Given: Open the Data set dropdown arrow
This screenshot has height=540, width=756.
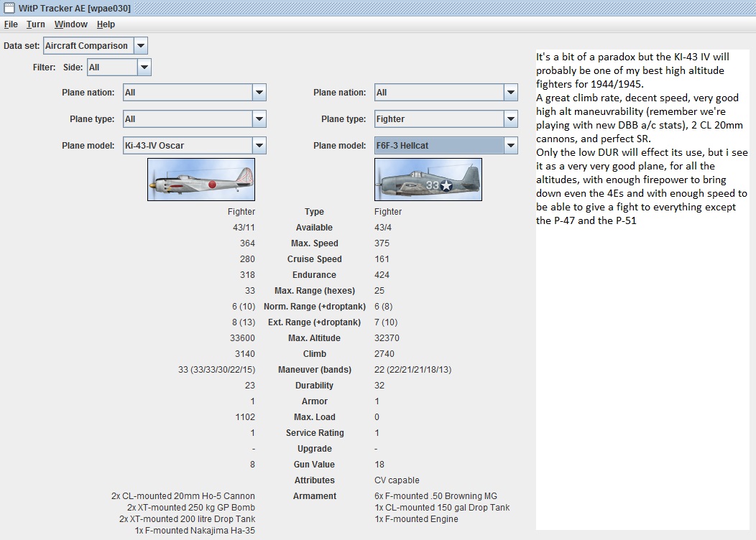Looking at the screenshot, I should (x=140, y=46).
